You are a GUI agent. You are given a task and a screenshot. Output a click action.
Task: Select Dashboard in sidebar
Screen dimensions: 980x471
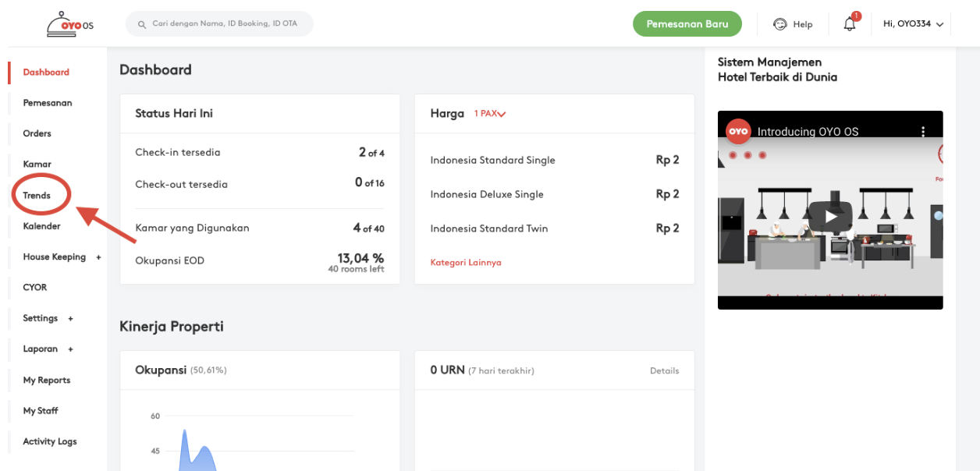(x=46, y=73)
